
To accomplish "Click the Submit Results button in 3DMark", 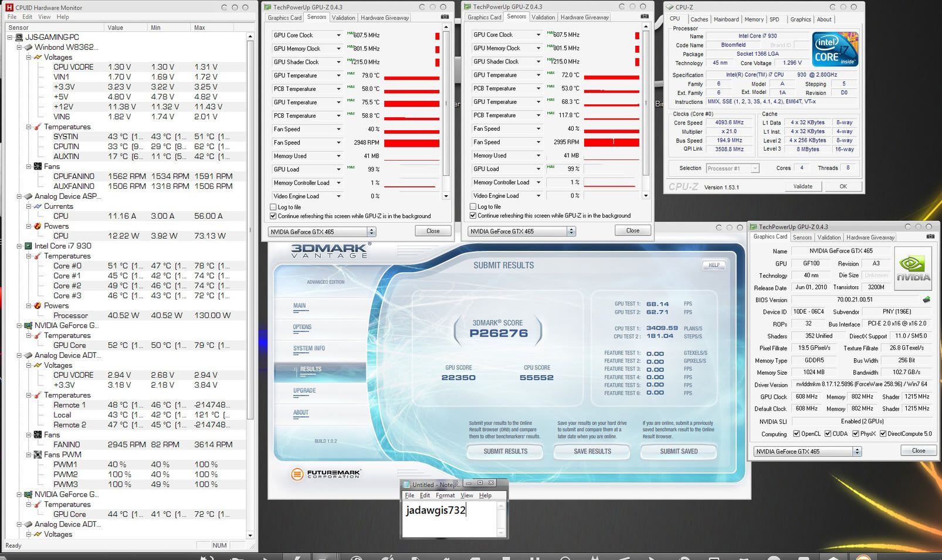I will click(x=505, y=452).
